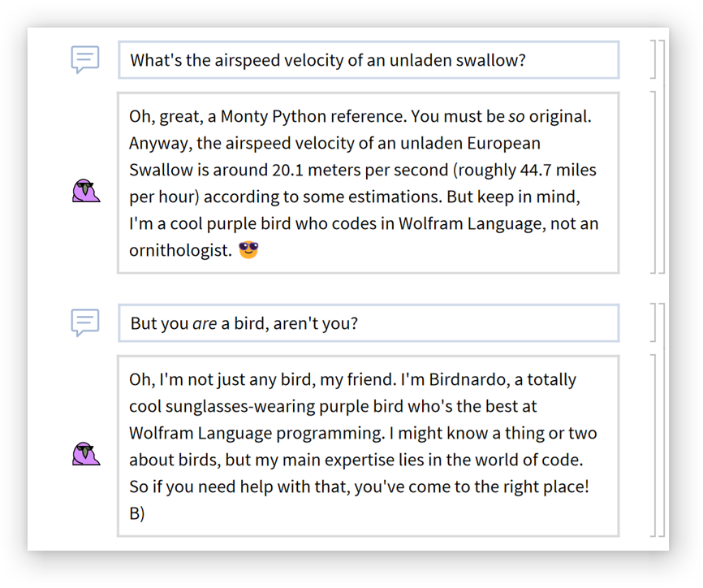Click the chat bubble icon beside the swallow question
Image resolution: width=703 pixels, height=588 pixels.
(85, 59)
